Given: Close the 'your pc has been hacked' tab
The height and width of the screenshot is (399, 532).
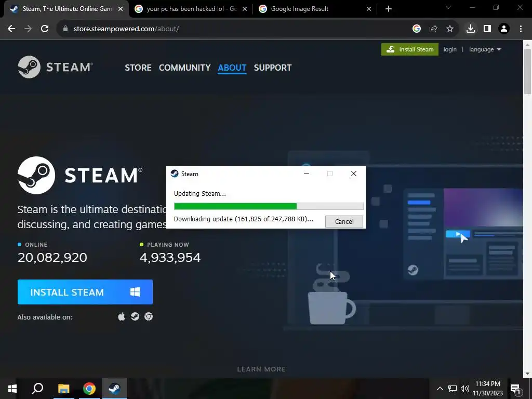Looking at the screenshot, I should [245, 9].
